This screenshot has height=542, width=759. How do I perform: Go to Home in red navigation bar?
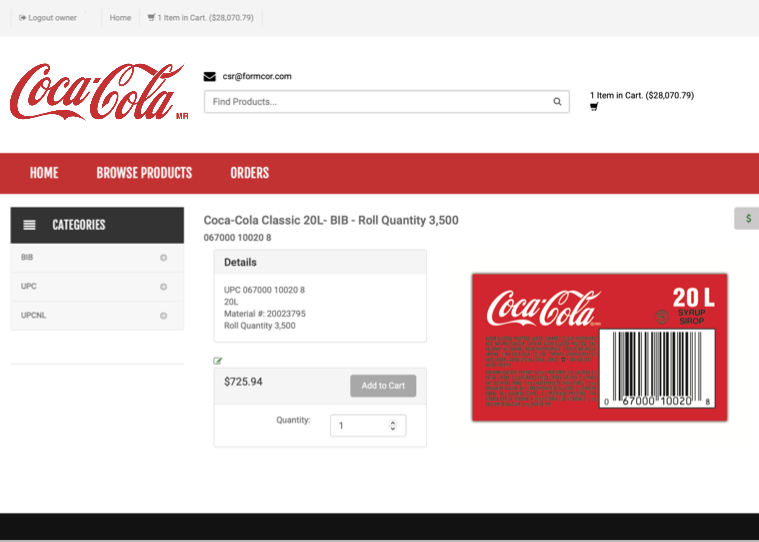pyautogui.click(x=44, y=173)
